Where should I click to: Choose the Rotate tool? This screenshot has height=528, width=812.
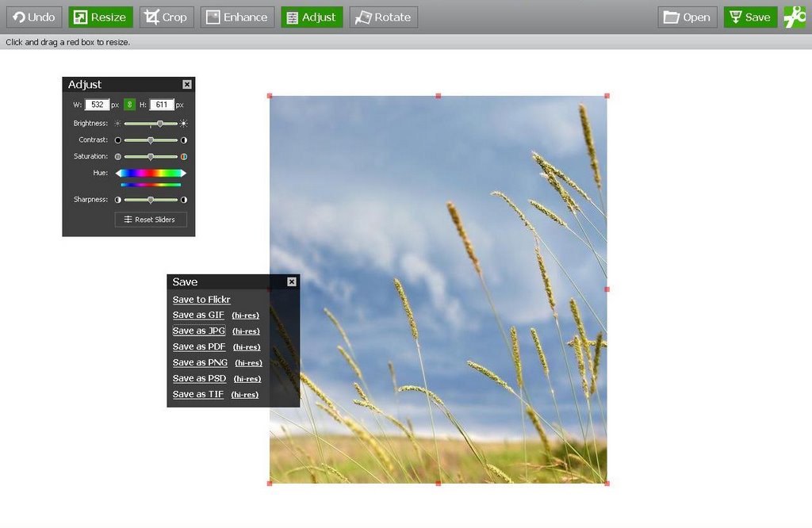coord(383,17)
